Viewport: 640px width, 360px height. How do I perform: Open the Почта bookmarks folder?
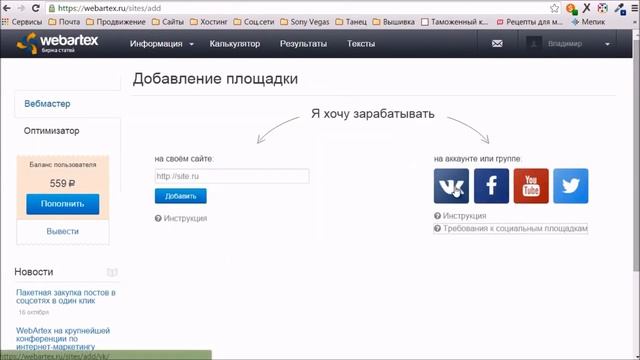tap(64, 22)
